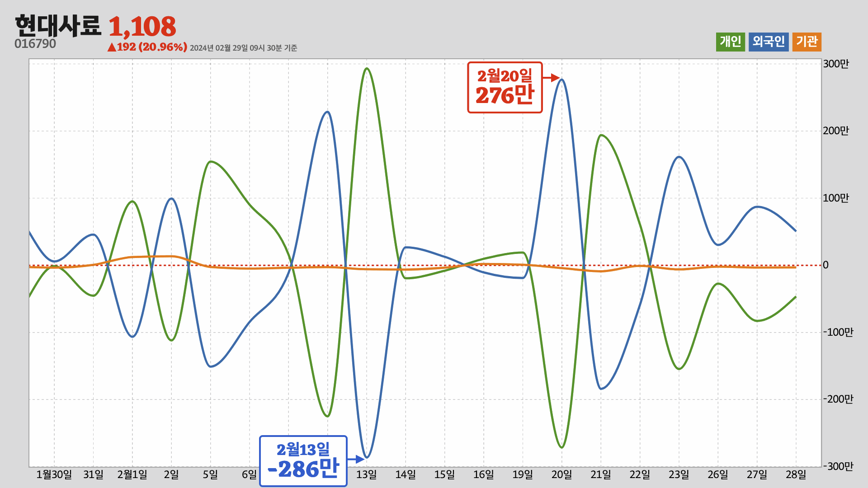Click the 28일 x-axis date
The image size is (868, 488).
[x=796, y=474]
